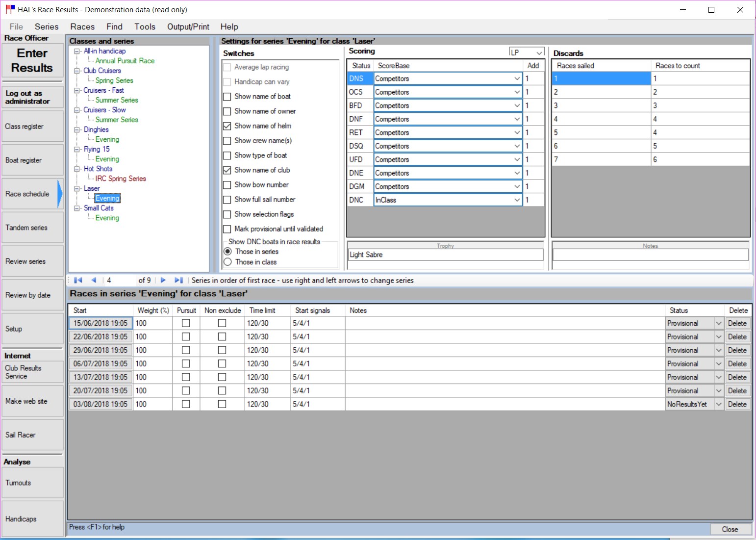Enable Show name of owner
Image resolution: width=756 pixels, height=540 pixels.
pos(227,111)
